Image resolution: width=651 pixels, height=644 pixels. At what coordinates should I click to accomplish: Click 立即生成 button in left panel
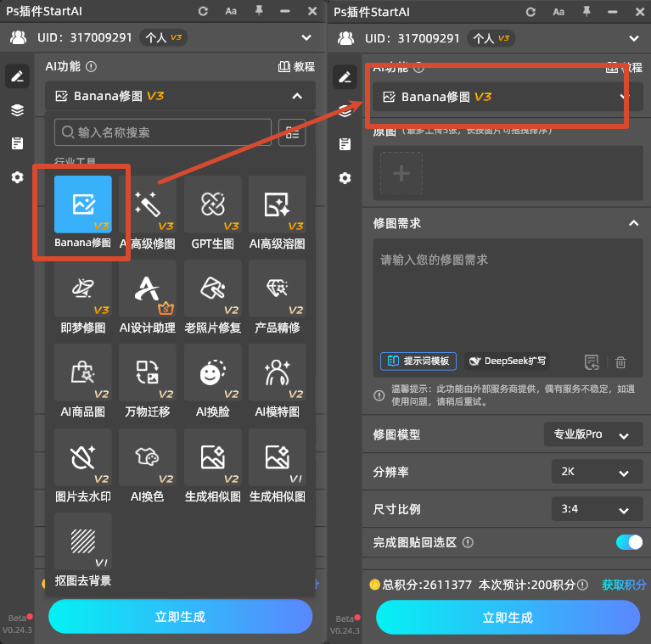pos(180,617)
